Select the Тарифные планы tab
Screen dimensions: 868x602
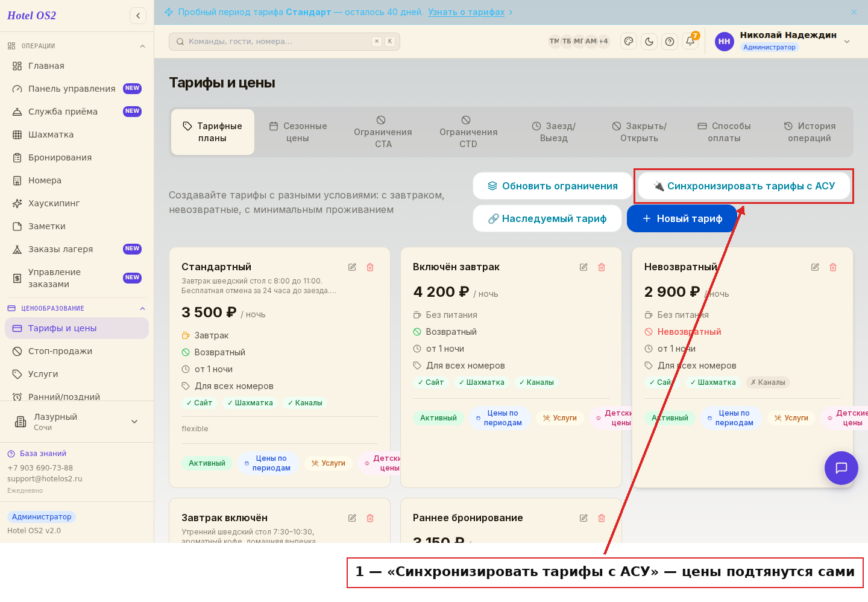tap(213, 132)
